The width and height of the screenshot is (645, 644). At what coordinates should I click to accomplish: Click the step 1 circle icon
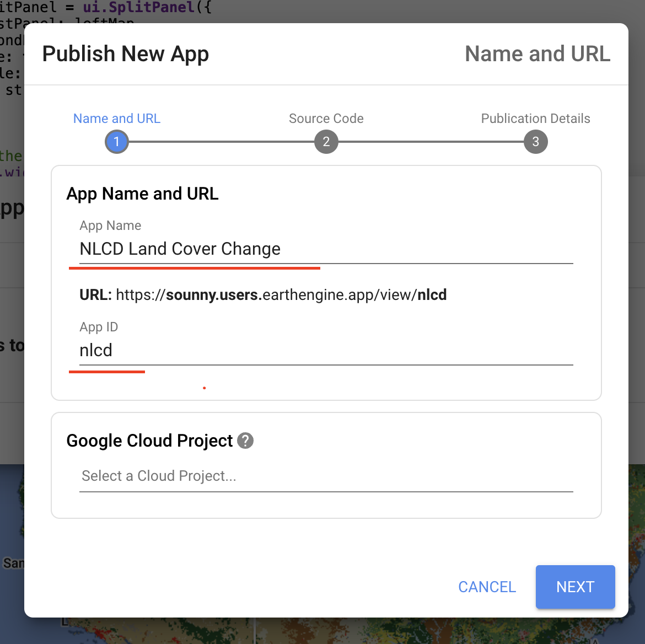[x=116, y=142]
